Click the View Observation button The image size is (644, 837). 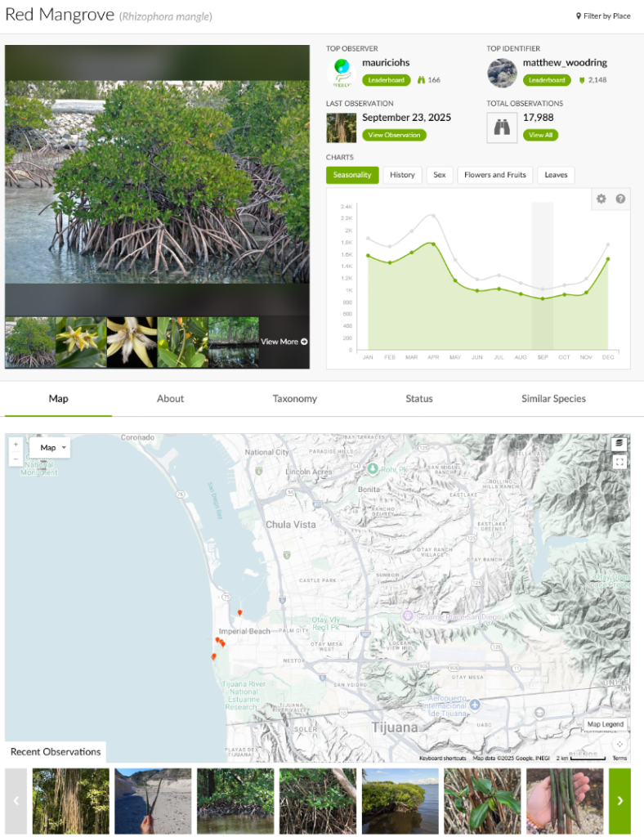[x=394, y=135]
